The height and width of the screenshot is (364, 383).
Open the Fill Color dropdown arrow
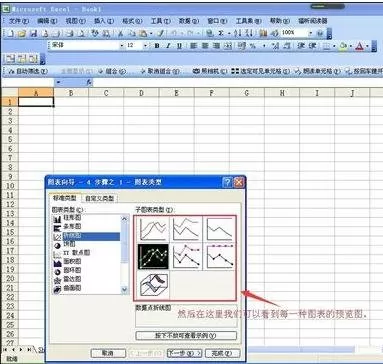coord(351,46)
